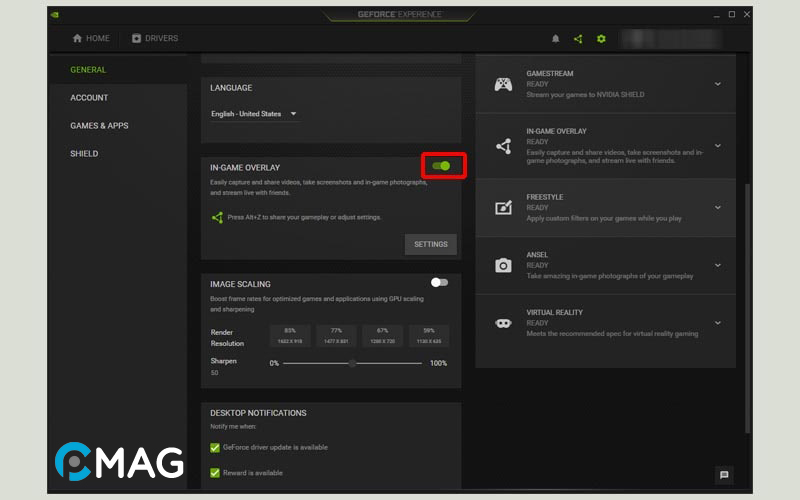This screenshot has width=800, height=500.
Task: Maximize the GeForce Experience window
Action: 732,15
